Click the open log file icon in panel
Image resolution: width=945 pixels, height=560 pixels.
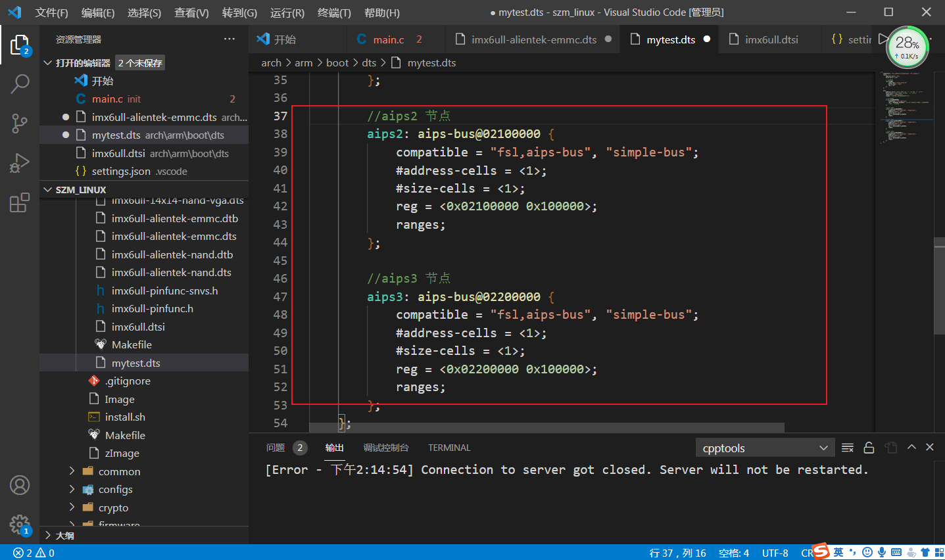click(891, 448)
